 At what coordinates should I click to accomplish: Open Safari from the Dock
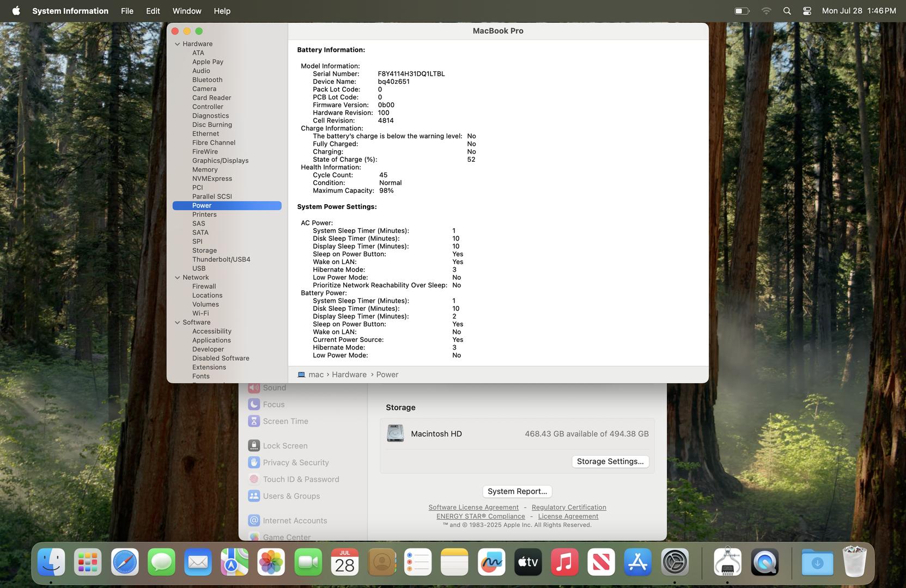(x=125, y=562)
